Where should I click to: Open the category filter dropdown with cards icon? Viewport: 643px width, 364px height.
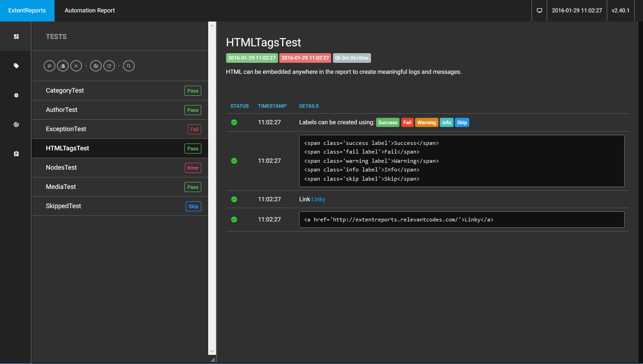63,66
